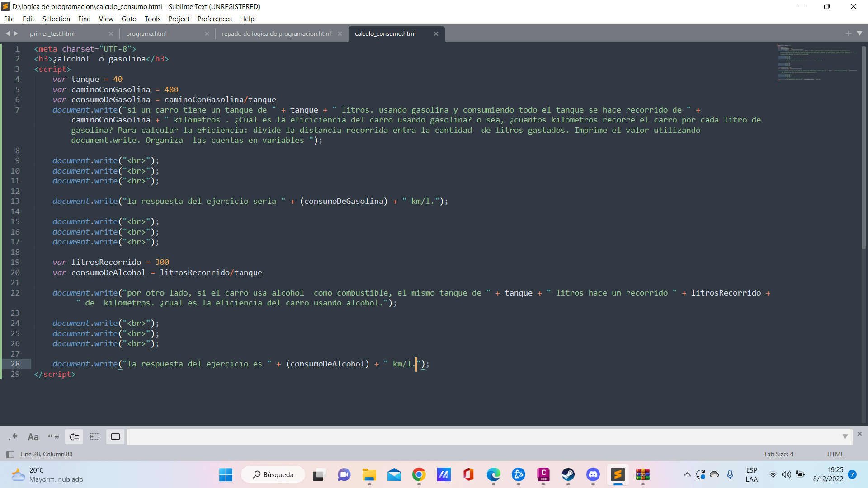The height and width of the screenshot is (488, 868).
Task: Toggle wrap search option
Action: (x=74, y=436)
